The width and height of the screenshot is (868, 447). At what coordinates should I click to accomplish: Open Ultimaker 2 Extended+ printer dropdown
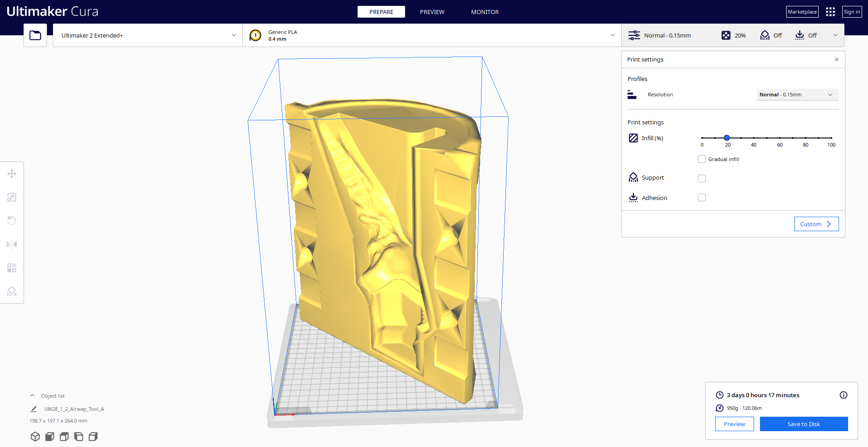click(x=148, y=35)
